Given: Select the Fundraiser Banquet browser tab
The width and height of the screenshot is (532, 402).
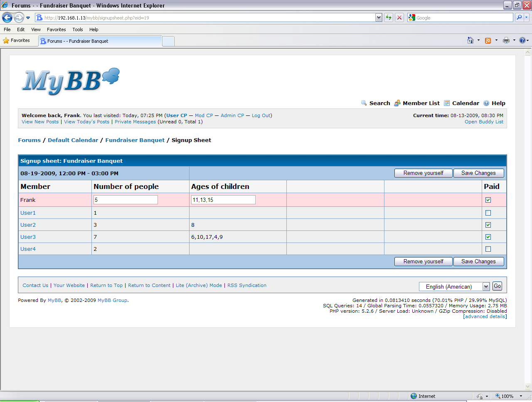Looking at the screenshot, I should (x=100, y=41).
